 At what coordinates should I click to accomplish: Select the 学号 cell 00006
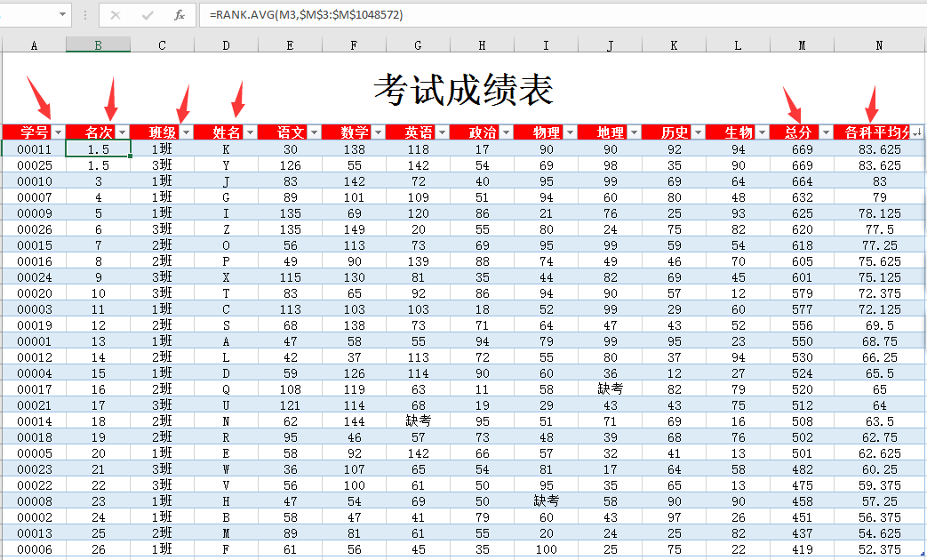34,548
